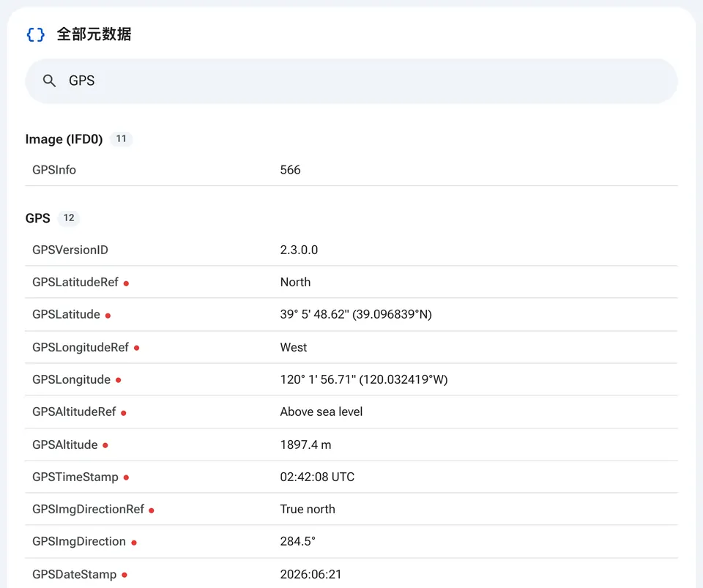
Task: Select the GPSLongitude label
Action: (x=71, y=379)
